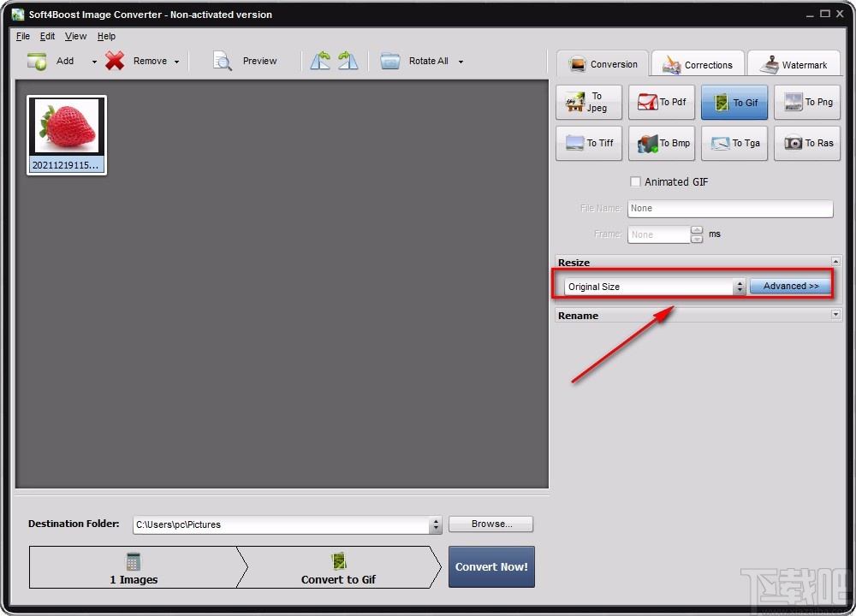
Task: Select the To Png format
Action: tap(807, 102)
